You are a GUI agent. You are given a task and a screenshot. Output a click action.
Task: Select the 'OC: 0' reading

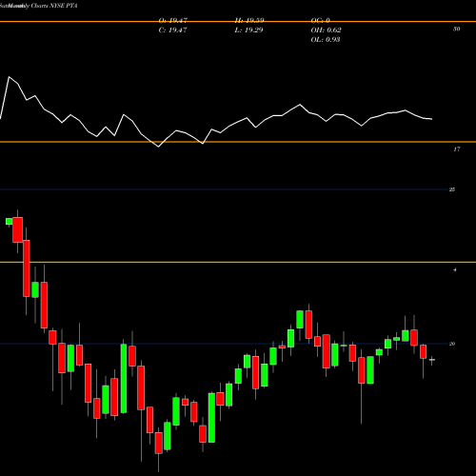click(321, 21)
